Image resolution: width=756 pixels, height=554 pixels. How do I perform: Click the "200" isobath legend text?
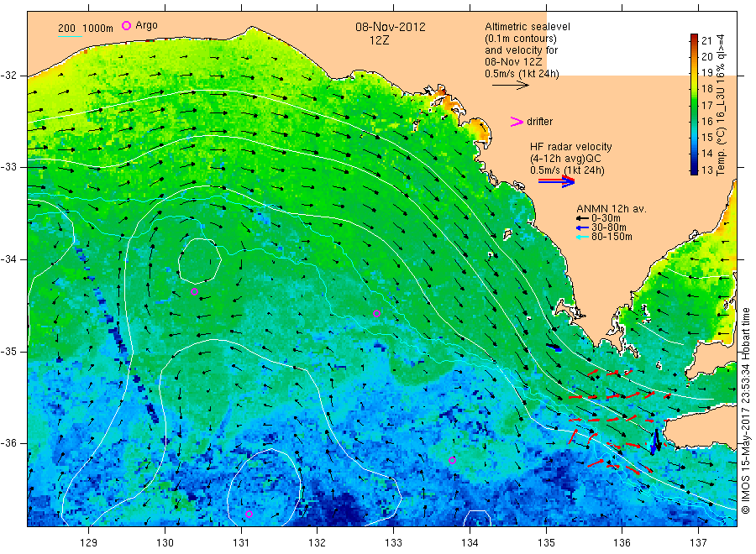[x=66, y=29]
